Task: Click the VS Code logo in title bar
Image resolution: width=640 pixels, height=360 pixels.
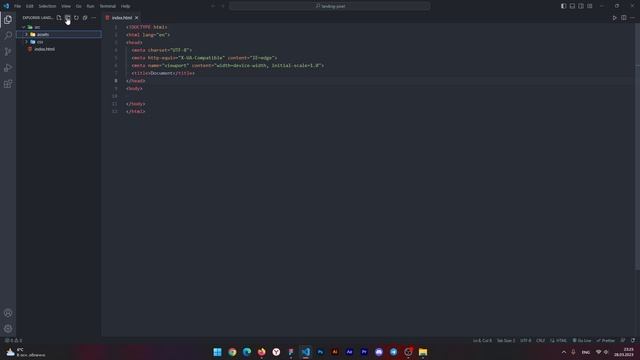Action: [6, 6]
